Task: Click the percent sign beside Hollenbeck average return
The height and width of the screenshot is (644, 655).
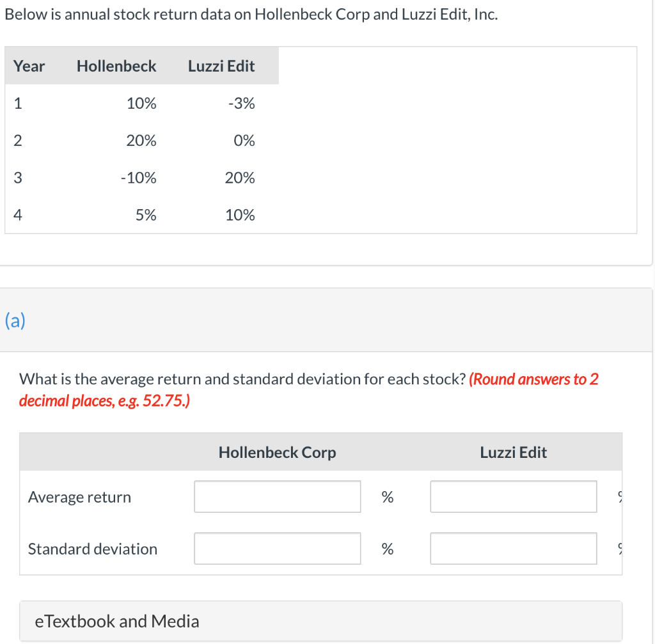Action: 387,497
